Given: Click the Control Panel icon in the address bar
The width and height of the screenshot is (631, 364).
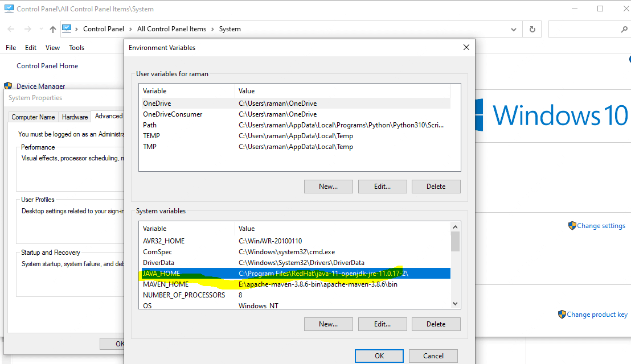Looking at the screenshot, I should point(68,28).
